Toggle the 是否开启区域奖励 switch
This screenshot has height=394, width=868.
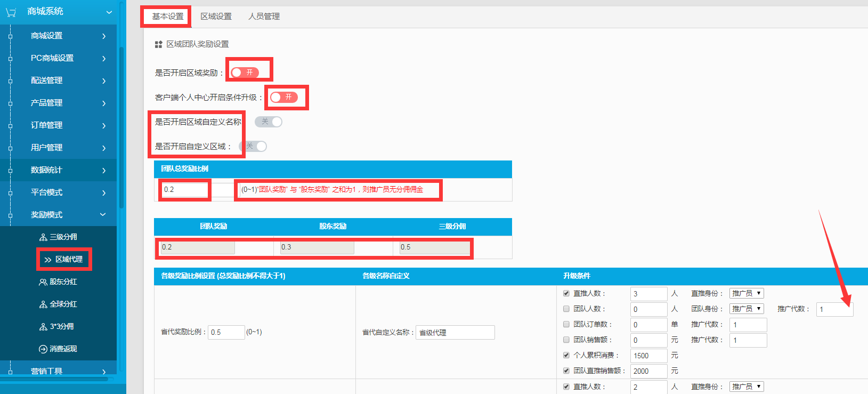[245, 73]
